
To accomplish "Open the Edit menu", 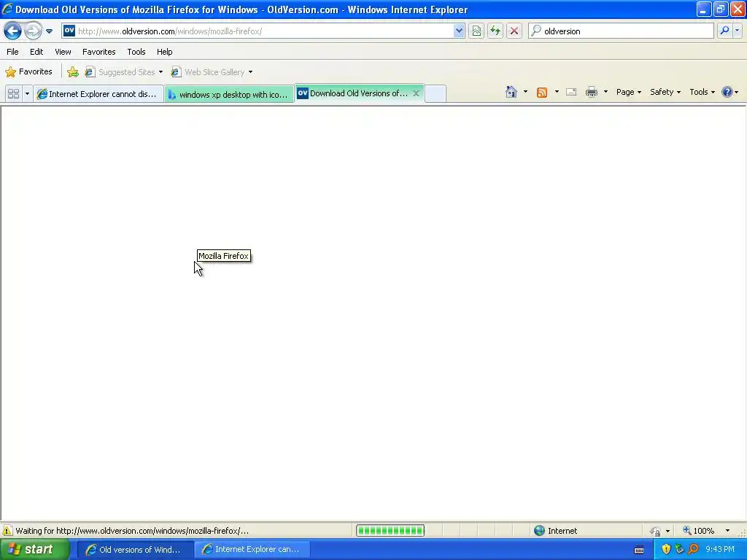I will [36, 52].
